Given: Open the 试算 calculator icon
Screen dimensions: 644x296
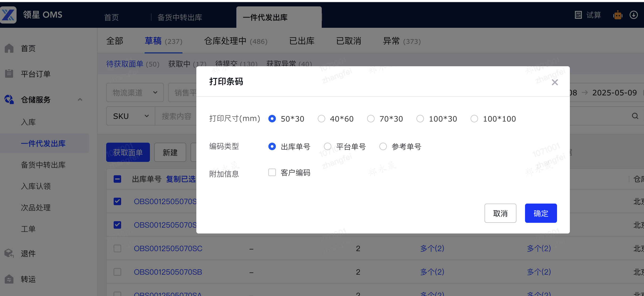Looking at the screenshot, I should click(578, 15).
